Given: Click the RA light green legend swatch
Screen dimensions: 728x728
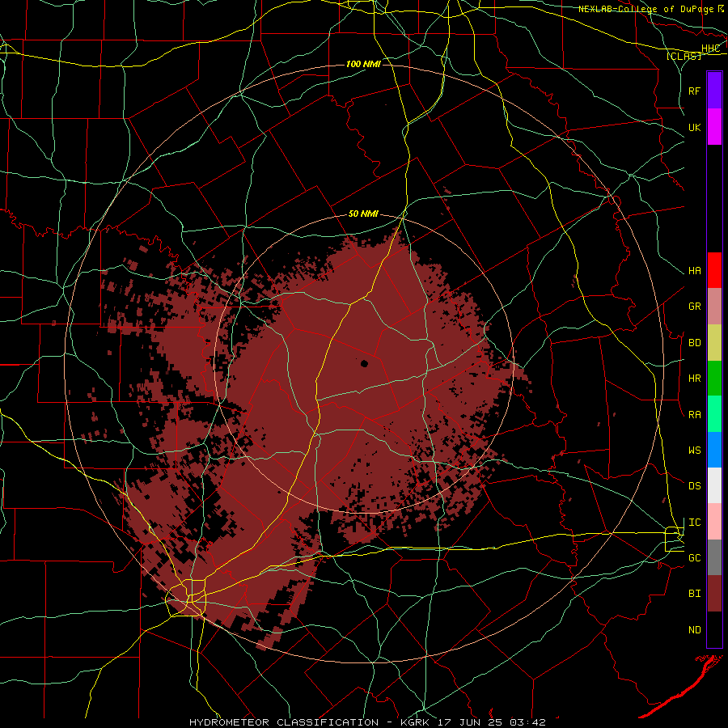Looking at the screenshot, I should [x=714, y=414].
